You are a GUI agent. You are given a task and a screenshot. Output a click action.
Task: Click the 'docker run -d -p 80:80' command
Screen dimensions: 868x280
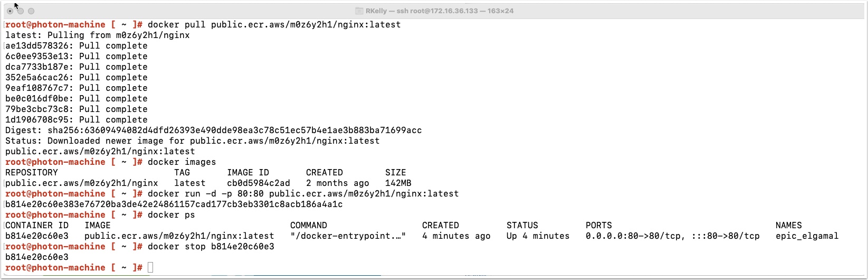303,194
